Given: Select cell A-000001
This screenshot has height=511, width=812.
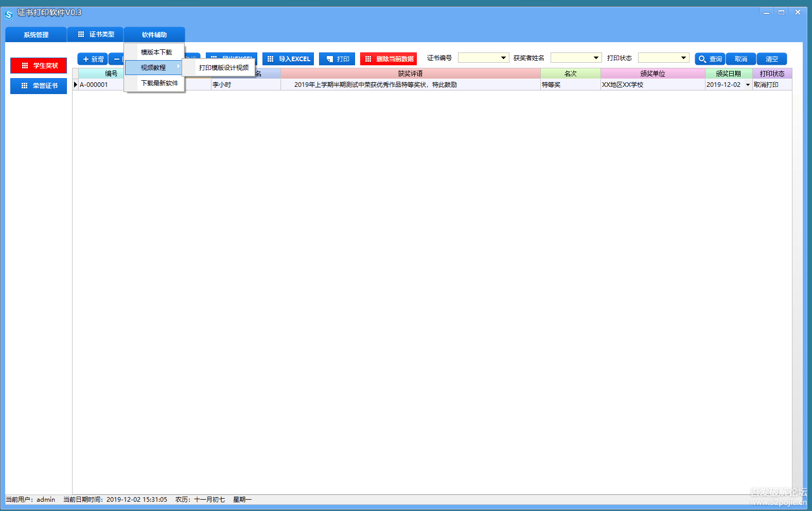Looking at the screenshot, I should coord(101,85).
